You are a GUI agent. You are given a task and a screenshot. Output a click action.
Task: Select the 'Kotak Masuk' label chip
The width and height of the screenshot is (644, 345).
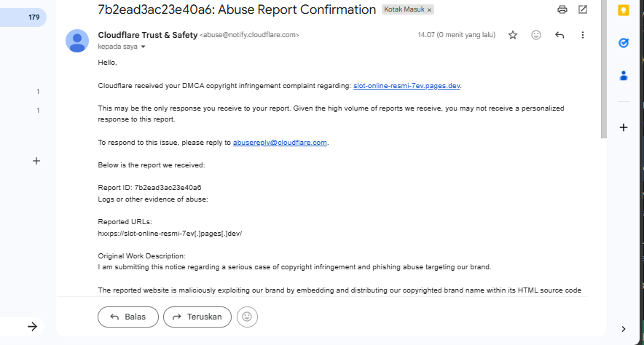coord(404,9)
